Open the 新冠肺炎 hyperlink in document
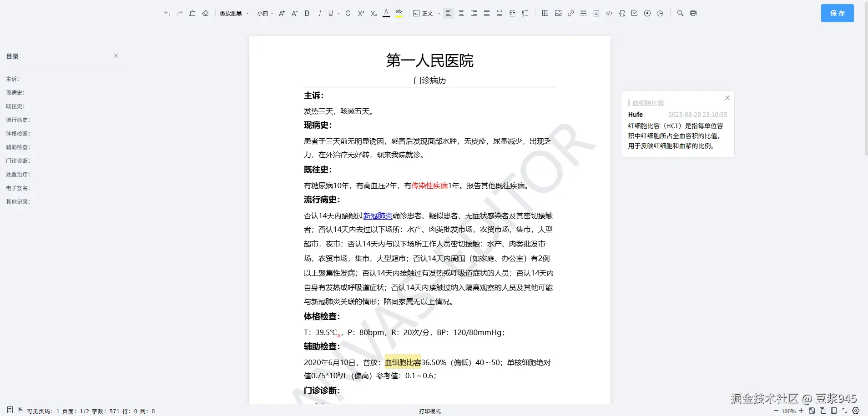Viewport: 868px width, 416px height. point(378,216)
